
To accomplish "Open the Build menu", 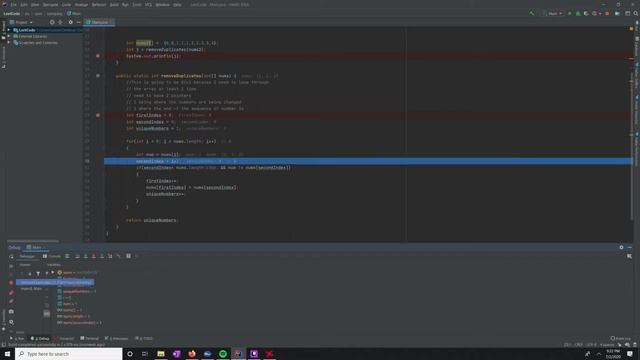I will 114,4.
